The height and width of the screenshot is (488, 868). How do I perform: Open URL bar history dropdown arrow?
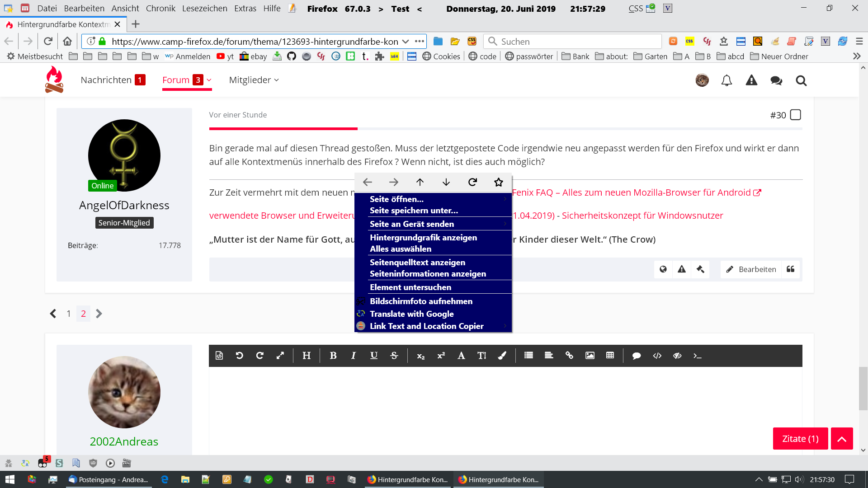pos(406,42)
